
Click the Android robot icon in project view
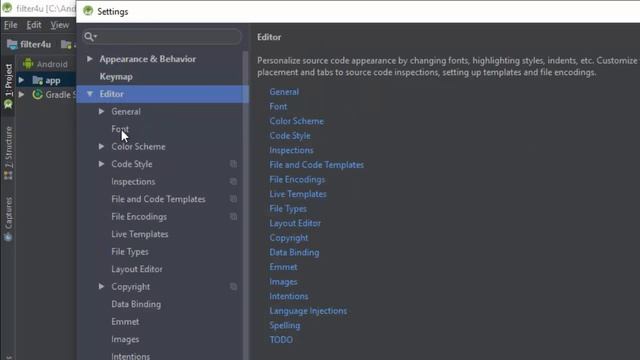tap(28, 64)
